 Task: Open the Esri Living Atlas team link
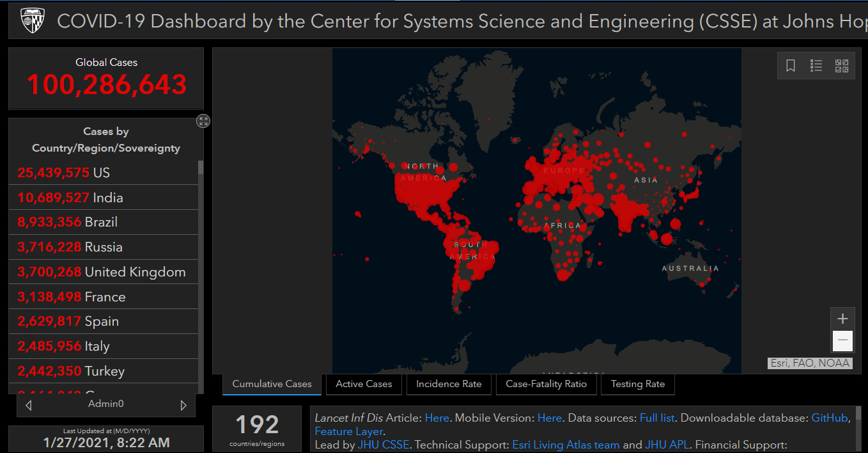tap(566, 445)
